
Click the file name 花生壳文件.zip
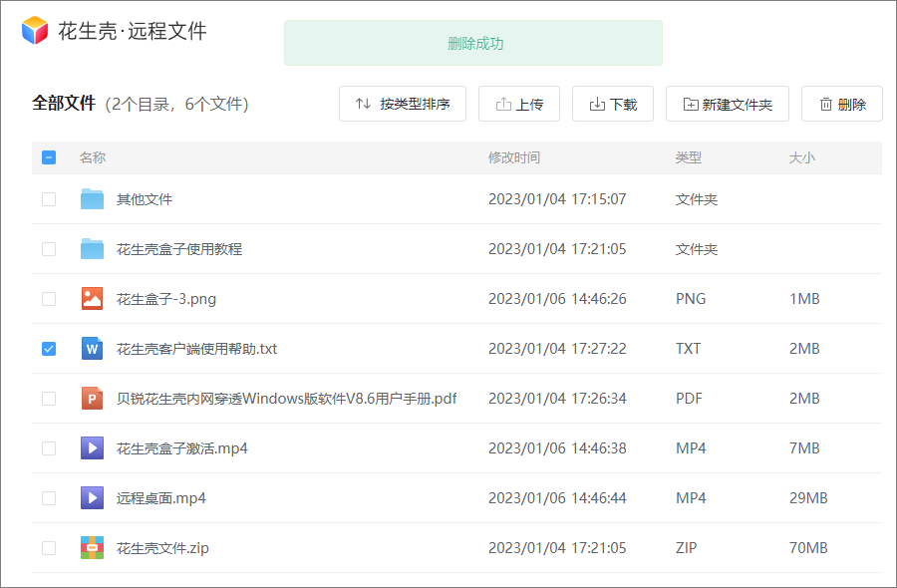coord(162,547)
